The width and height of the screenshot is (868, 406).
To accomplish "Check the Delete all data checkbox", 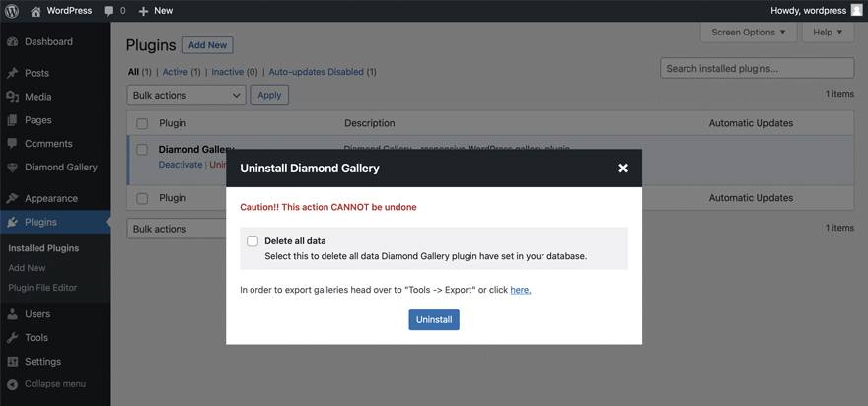I will [253, 241].
